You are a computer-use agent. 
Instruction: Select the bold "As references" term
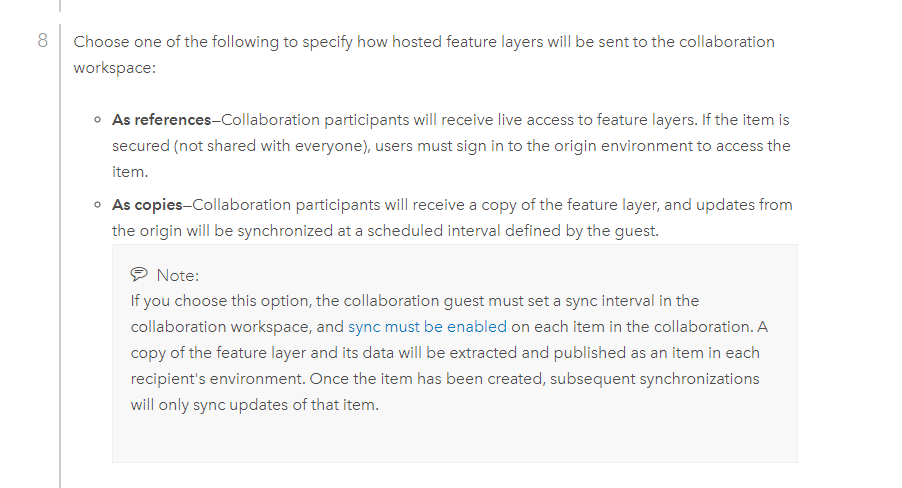click(x=161, y=120)
